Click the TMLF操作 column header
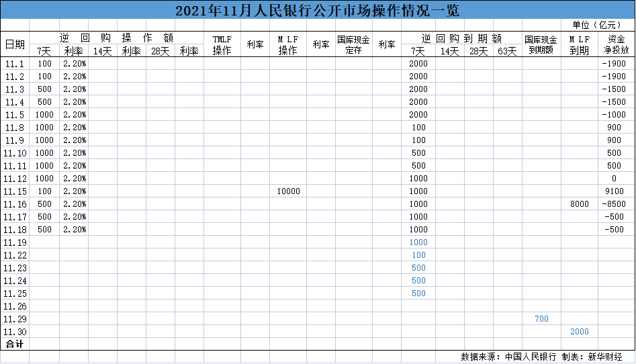The image size is (636, 364). 222,45
